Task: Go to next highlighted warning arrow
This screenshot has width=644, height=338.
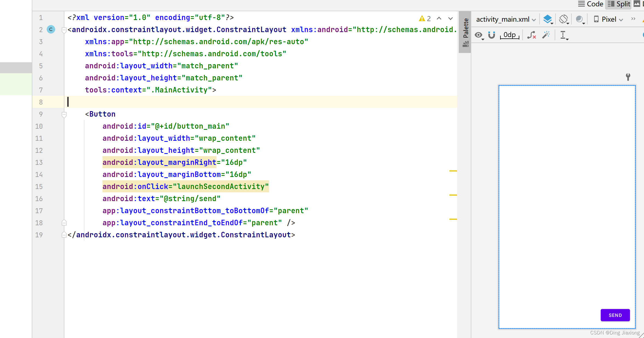Action: 451,18
